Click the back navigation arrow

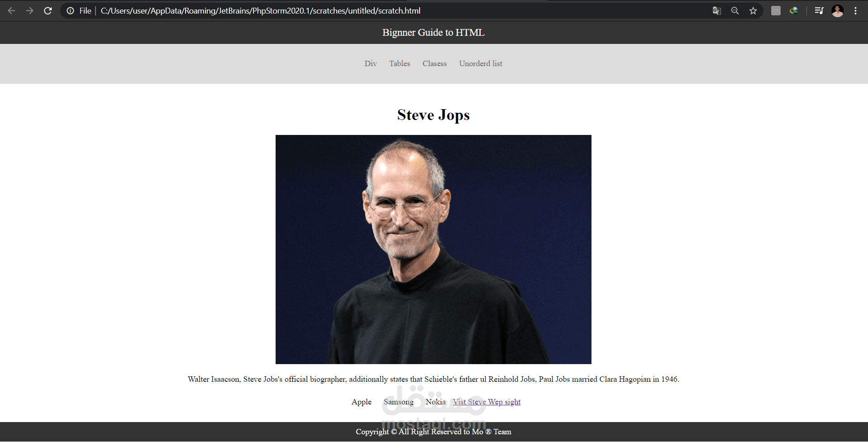pos(11,10)
